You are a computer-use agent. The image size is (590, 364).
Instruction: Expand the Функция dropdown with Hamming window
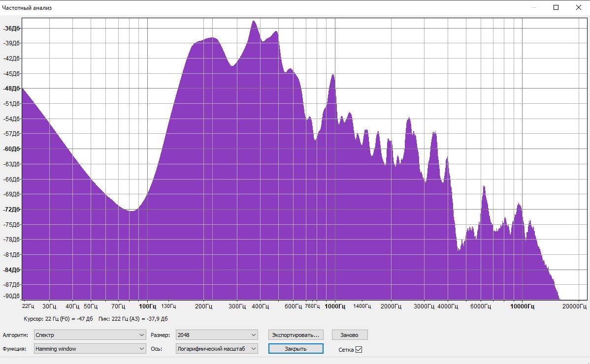tap(90, 349)
